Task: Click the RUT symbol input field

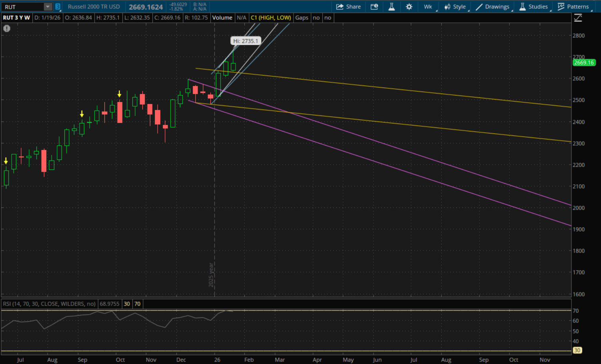Action: tap(22, 7)
